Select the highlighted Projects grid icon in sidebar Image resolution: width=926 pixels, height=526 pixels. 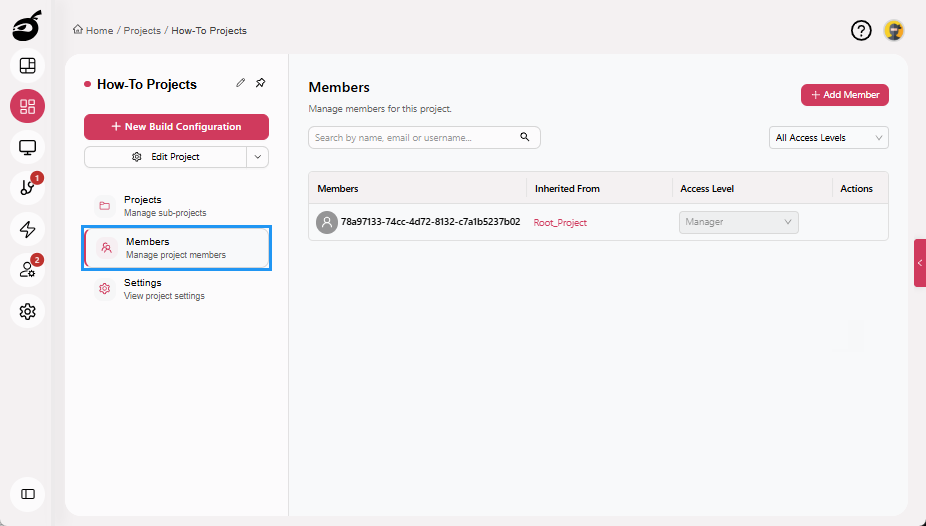click(28, 106)
